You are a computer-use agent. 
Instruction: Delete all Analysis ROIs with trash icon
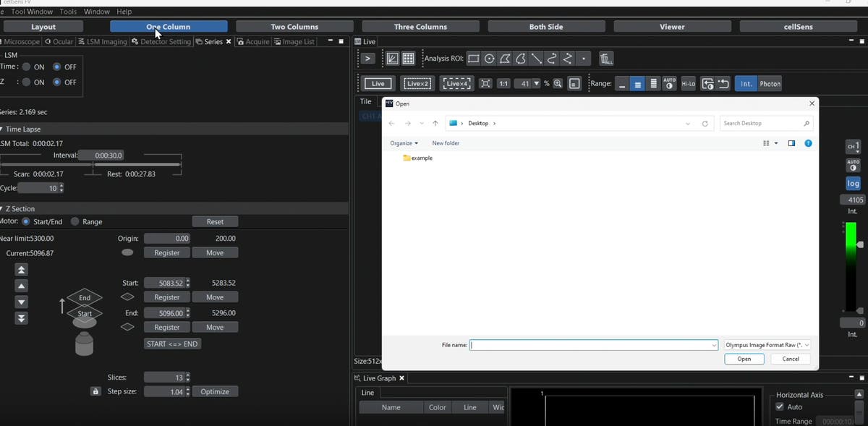[605, 59]
